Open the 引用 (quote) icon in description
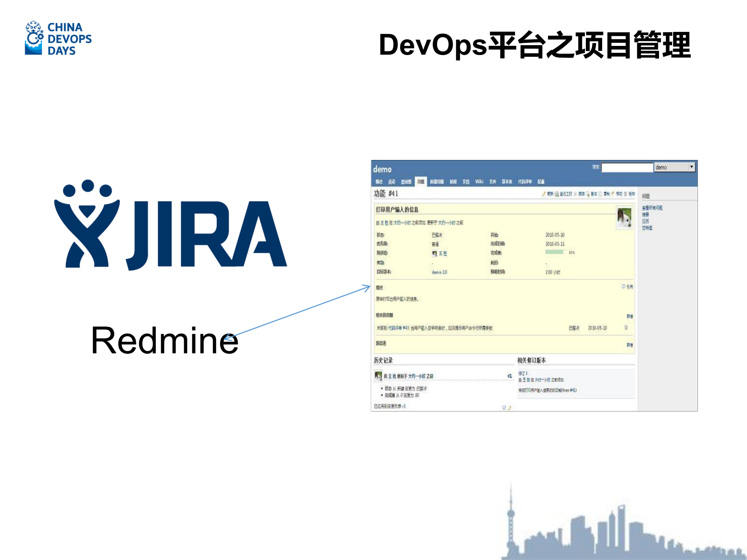 [624, 287]
